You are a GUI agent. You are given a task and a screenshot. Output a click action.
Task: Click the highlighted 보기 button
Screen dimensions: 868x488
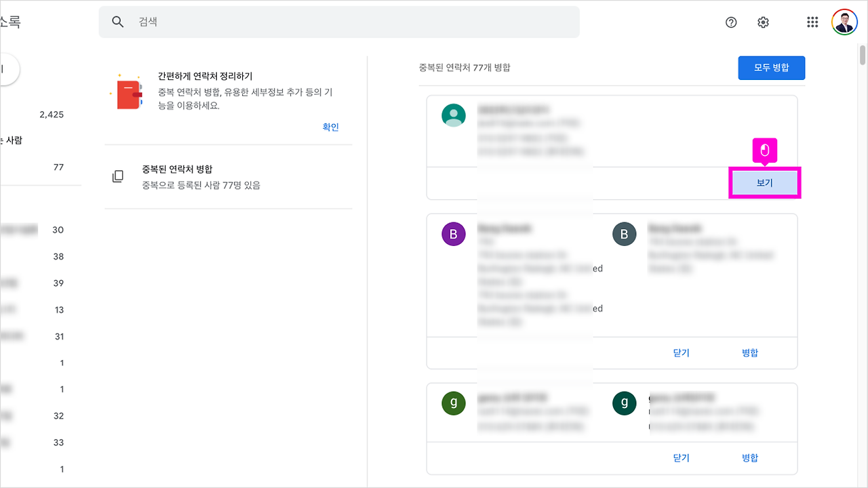coord(764,183)
